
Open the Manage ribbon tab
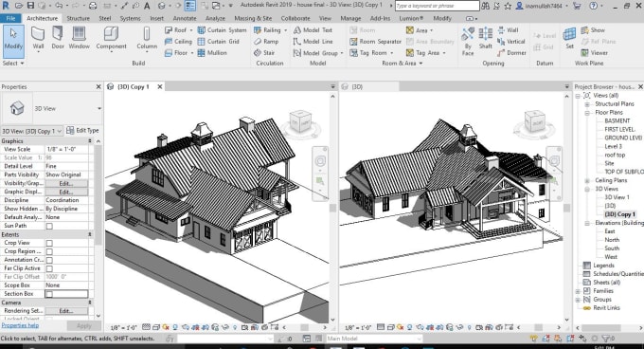350,19
